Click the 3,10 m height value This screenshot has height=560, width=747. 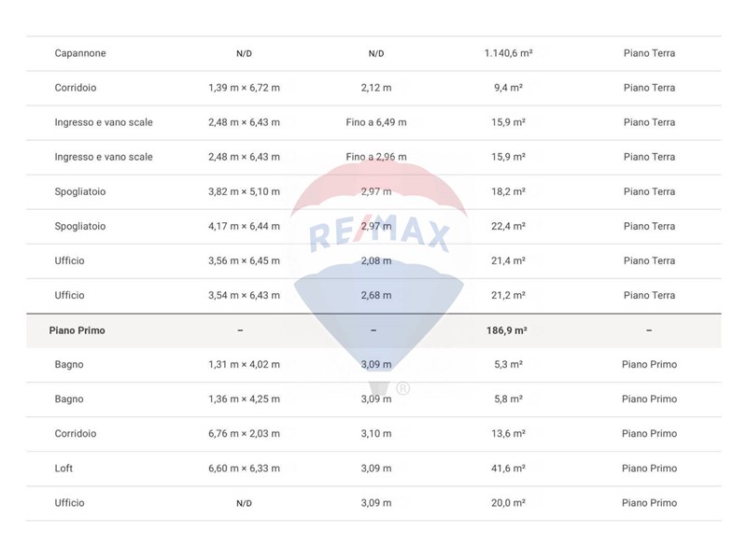coord(375,434)
